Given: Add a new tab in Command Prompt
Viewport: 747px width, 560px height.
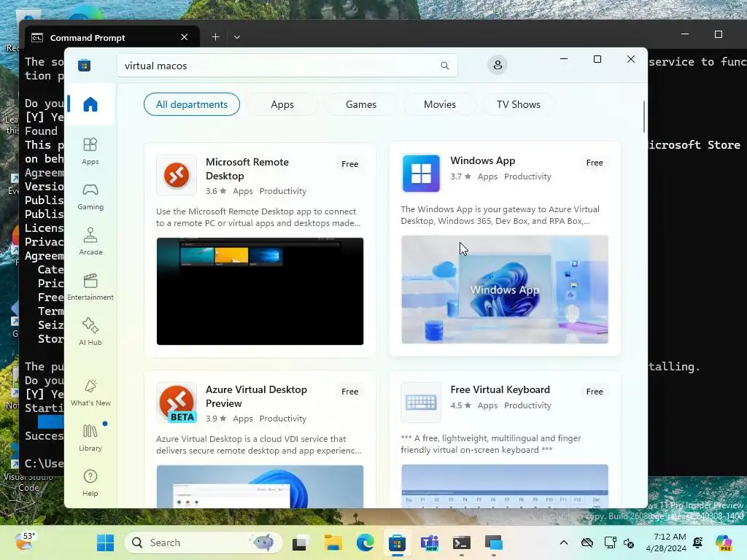Looking at the screenshot, I should point(215,36).
